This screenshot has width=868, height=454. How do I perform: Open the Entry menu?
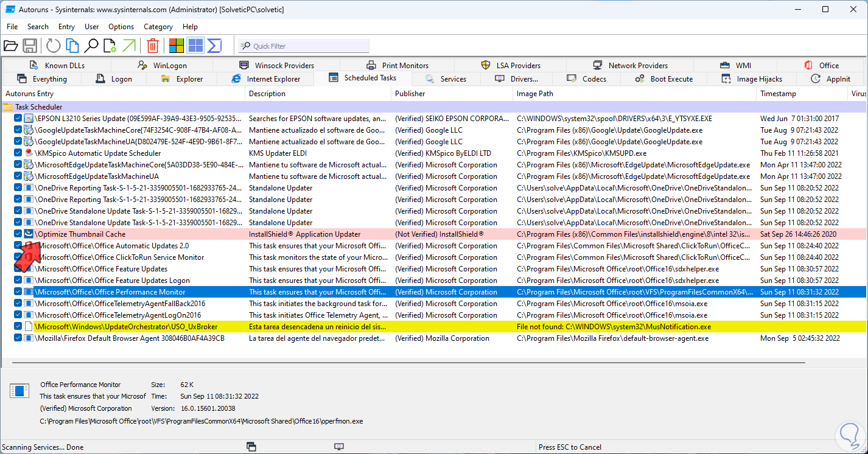(67, 27)
